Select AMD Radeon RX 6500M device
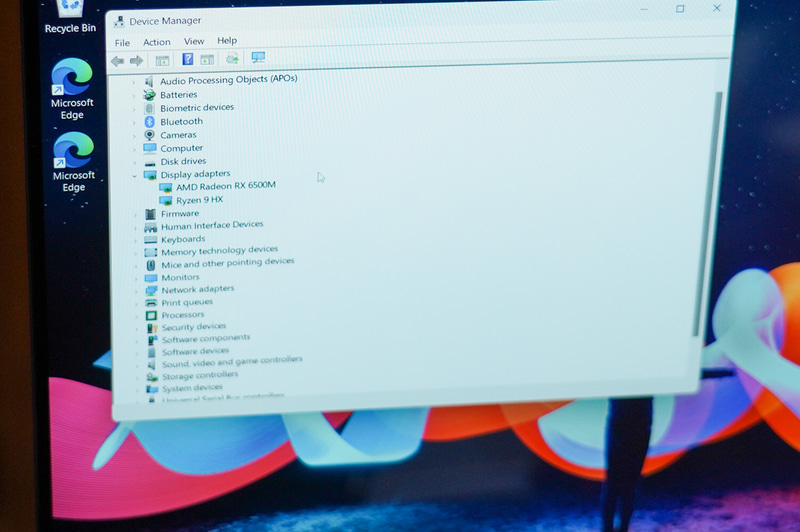Viewport: 800px width, 532px height. point(226,186)
